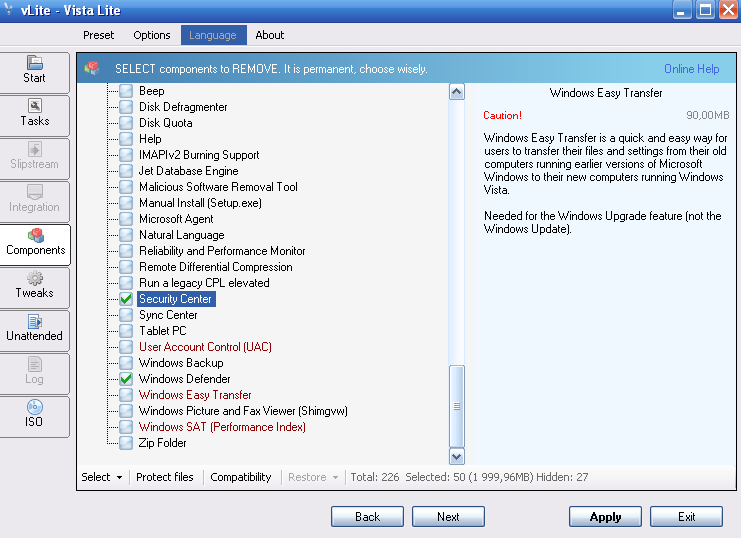741x538 pixels.
Task: Open the ISO disc icon
Action: [x=34, y=407]
